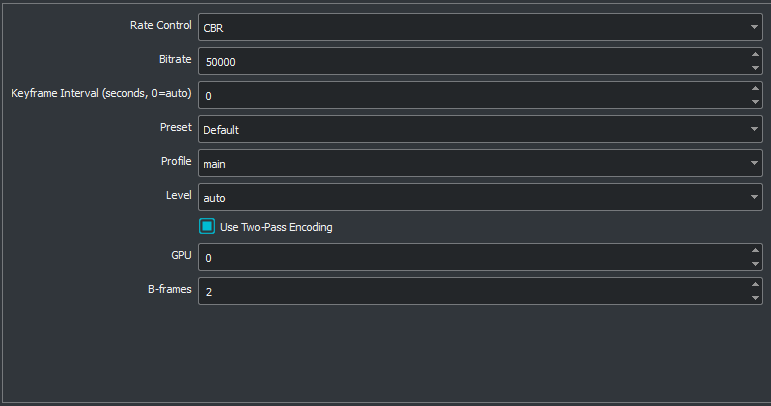Decrease Bitrate with down arrow
This screenshot has width=771, height=406.
754,68
